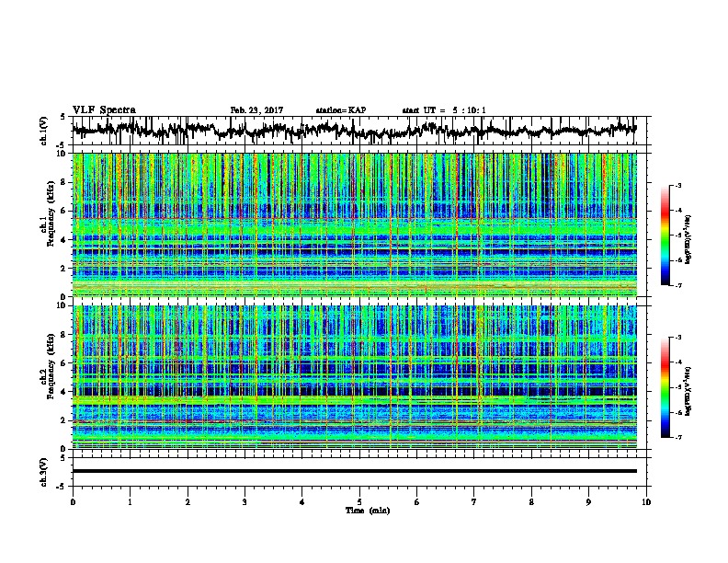This screenshot has width=728, height=563.
Task: Click the ch.3(V) axis label
Action: point(44,472)
